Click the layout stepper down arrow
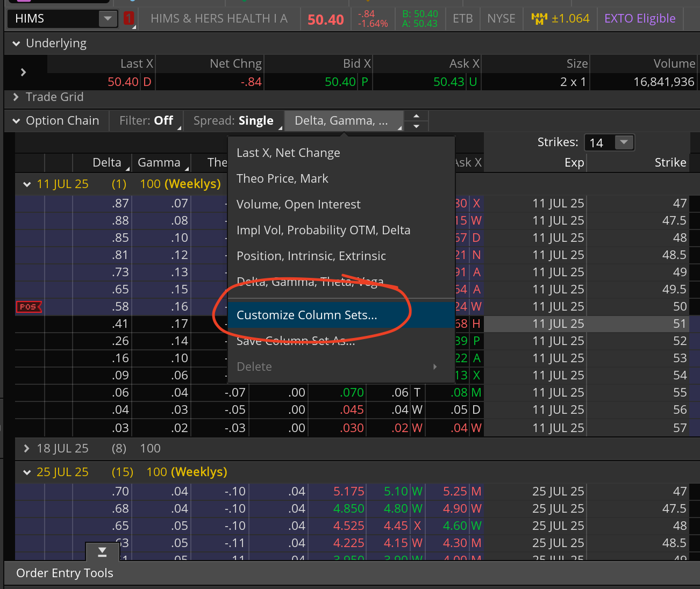The image size is (700, 589). pos(416,126)
